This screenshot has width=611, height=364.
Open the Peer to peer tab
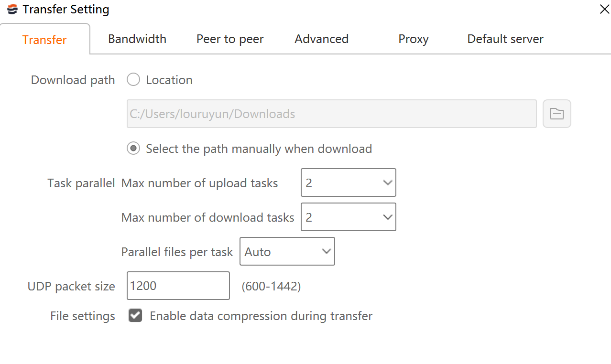(x=230, y=39)
